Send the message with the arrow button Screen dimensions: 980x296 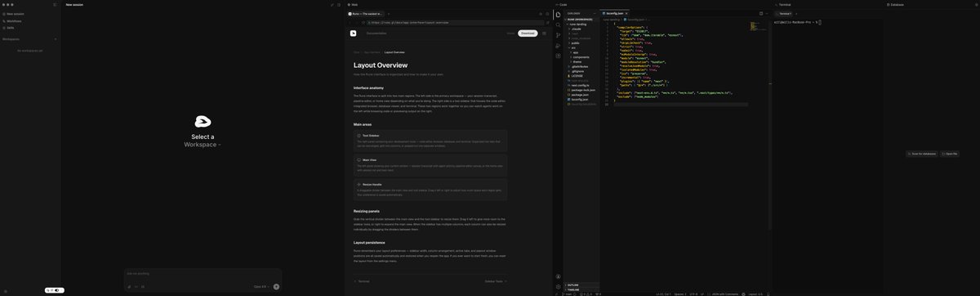click(x=276, y=286)
